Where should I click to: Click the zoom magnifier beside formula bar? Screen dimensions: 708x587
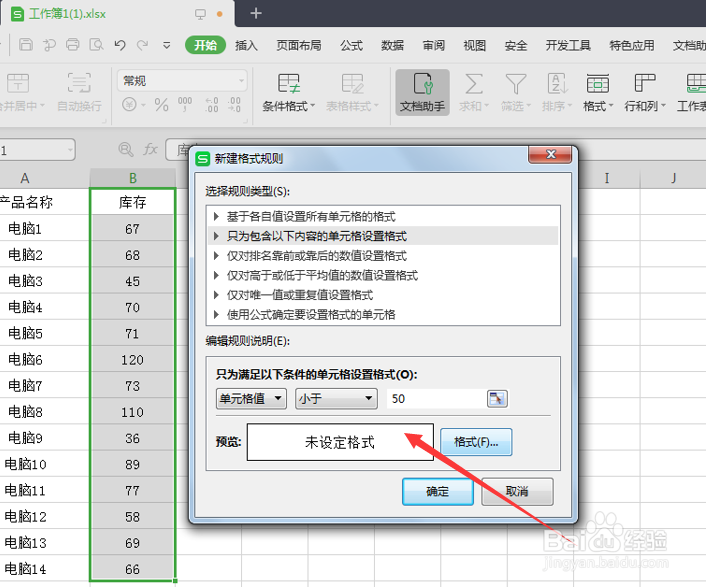coord(126,149)
